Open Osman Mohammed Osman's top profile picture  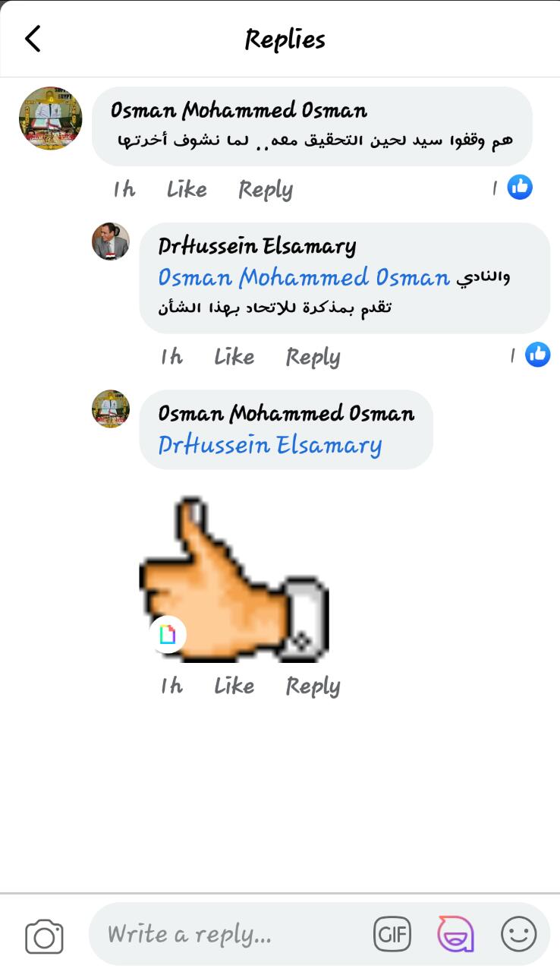tap(50, 118)
